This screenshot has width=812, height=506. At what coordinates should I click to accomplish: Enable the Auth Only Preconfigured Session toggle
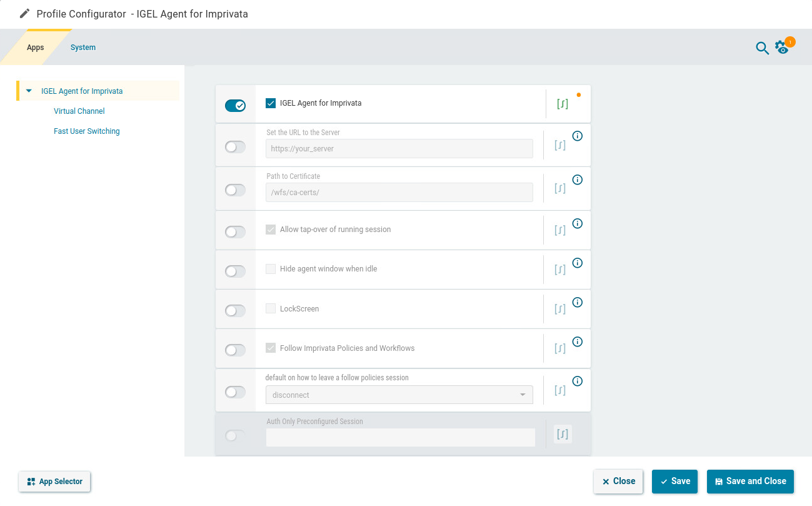coord(235,435)
